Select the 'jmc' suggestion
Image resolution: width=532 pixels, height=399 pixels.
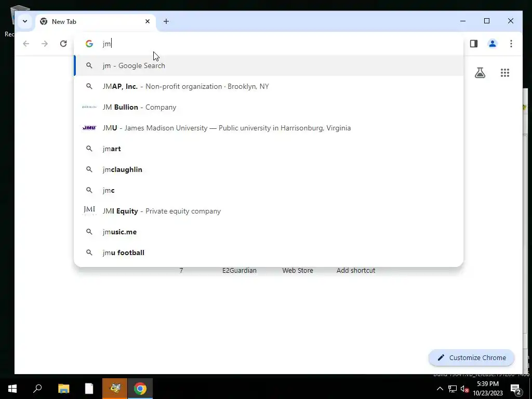click(269, 190)
